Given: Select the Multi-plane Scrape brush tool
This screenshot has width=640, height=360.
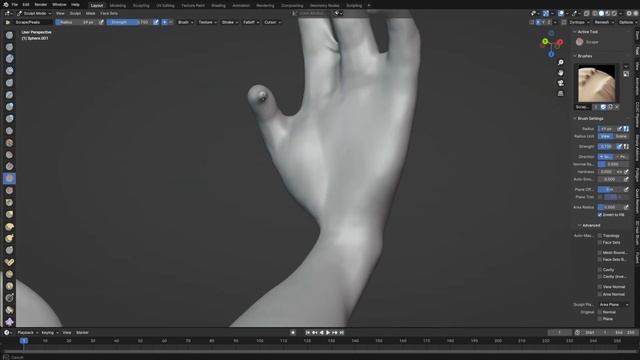Looking at the screenshot, I should pos(9,191).
